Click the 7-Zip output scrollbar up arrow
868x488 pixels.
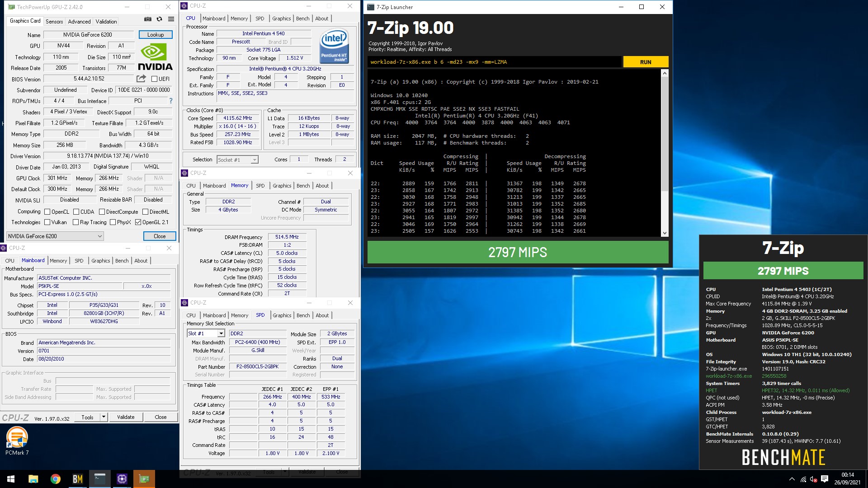pos(665,73)
